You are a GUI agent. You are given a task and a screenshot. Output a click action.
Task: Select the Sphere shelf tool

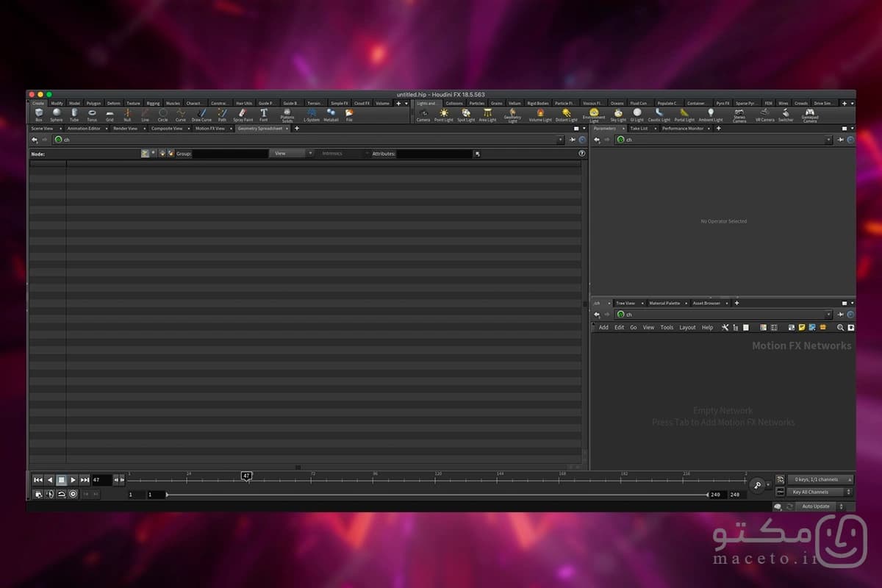point(57,115)
